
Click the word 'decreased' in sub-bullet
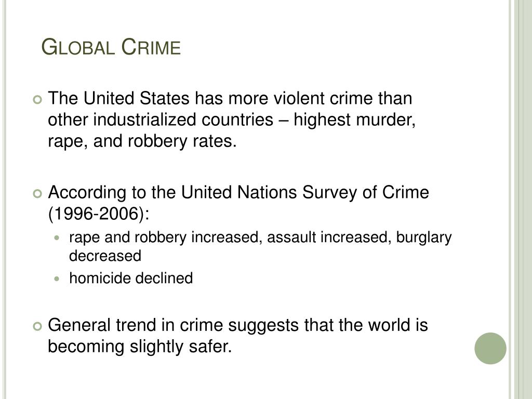(x=105, y=256)
